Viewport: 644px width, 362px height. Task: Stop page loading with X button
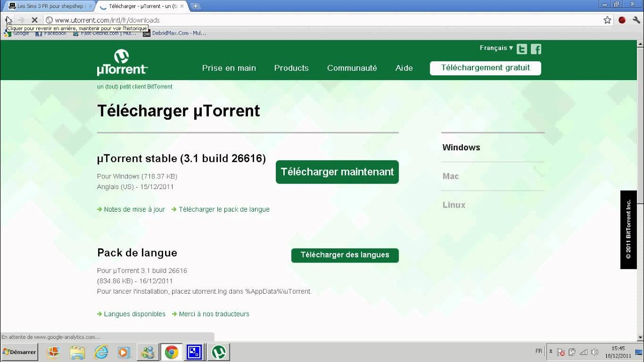[x=35, y=20]
